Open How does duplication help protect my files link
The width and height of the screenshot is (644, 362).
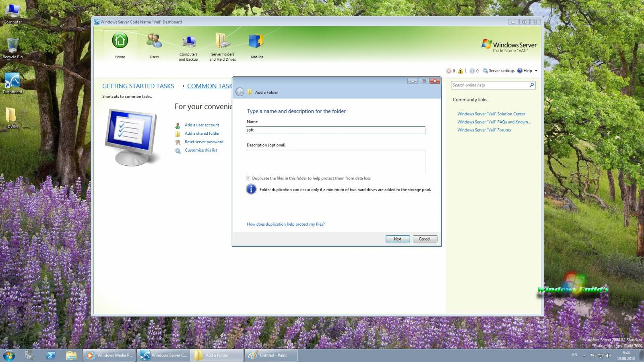(285, 224)
